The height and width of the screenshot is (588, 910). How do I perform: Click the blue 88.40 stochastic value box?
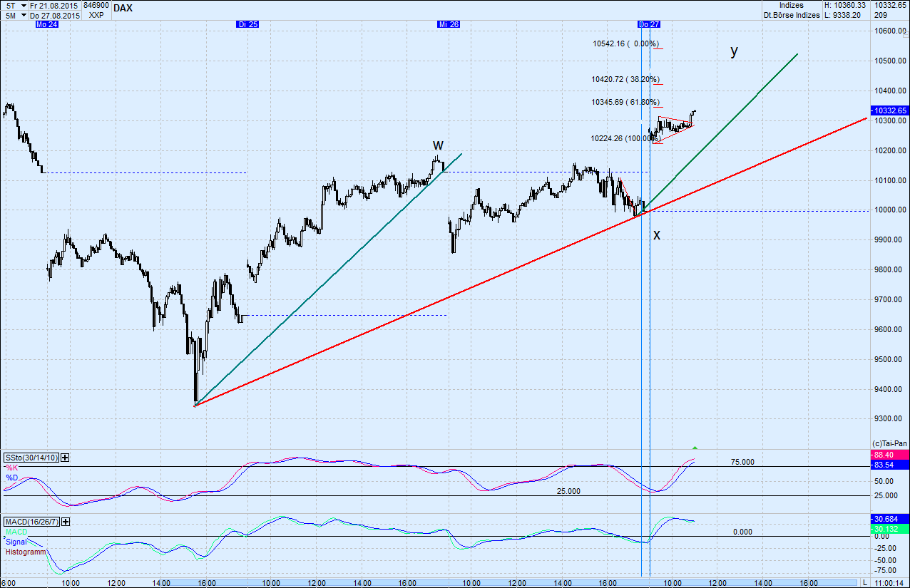(888, 454)
